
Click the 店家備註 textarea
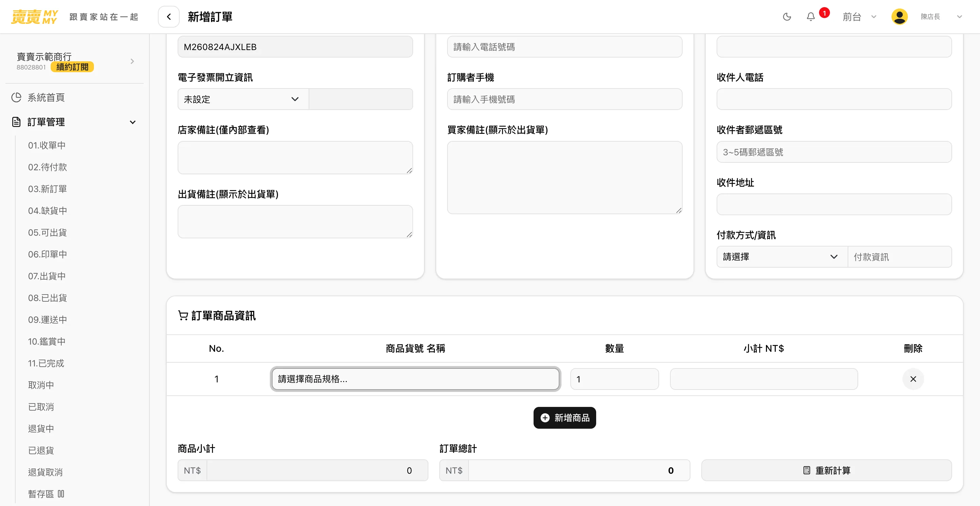pos(295,158)
